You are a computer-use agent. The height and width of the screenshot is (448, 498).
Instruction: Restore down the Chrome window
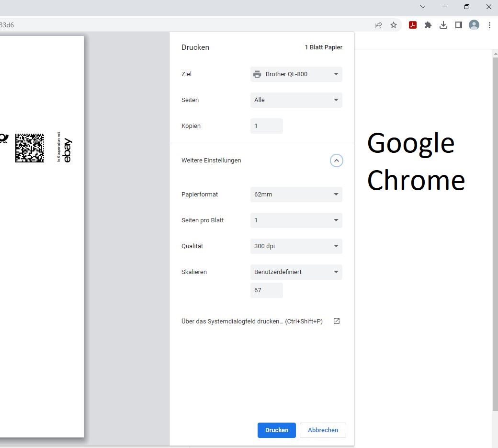pos(466,7)
